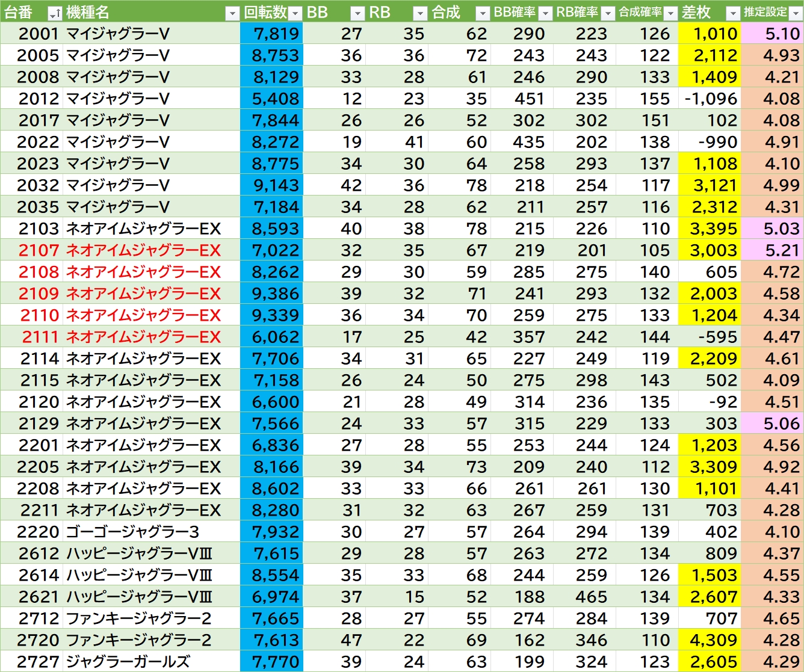Select machine number cell 2201
This screenshot has width=804, height=672.
[x=31, y=445]
